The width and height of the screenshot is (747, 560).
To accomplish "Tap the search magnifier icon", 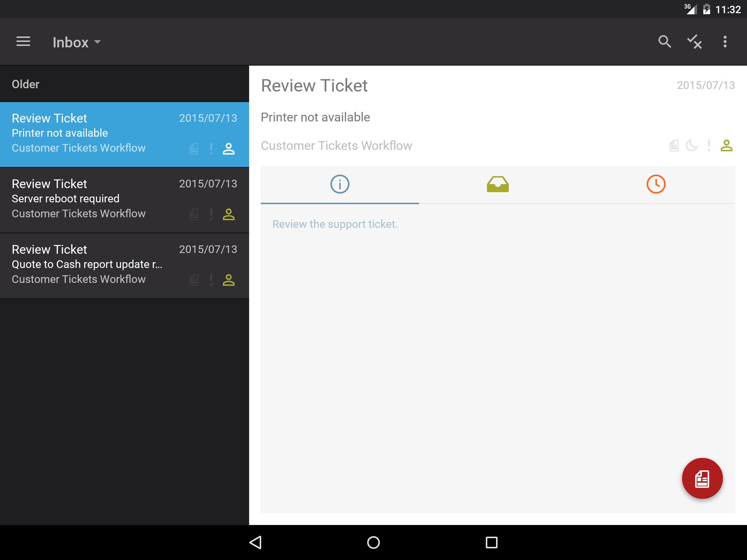I will (x=665, y=42).
